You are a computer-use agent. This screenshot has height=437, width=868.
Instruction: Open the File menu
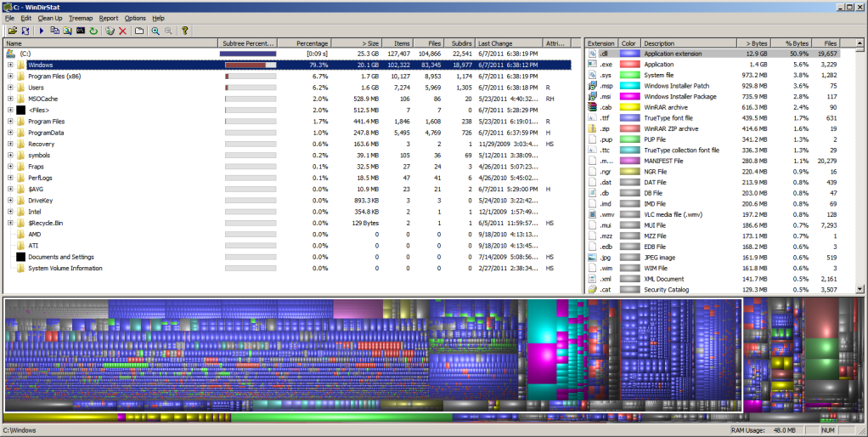click(9, 18)
